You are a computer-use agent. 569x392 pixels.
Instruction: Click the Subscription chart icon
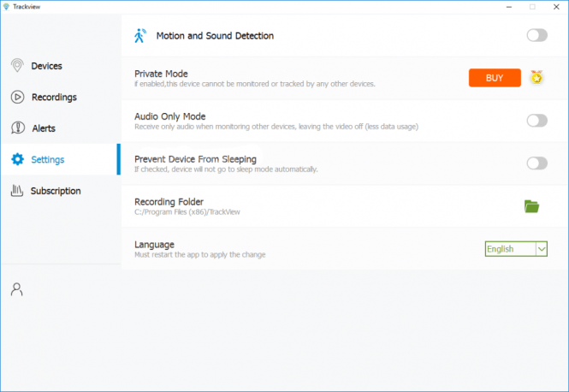pyautogui.click(x=17, y=191)
